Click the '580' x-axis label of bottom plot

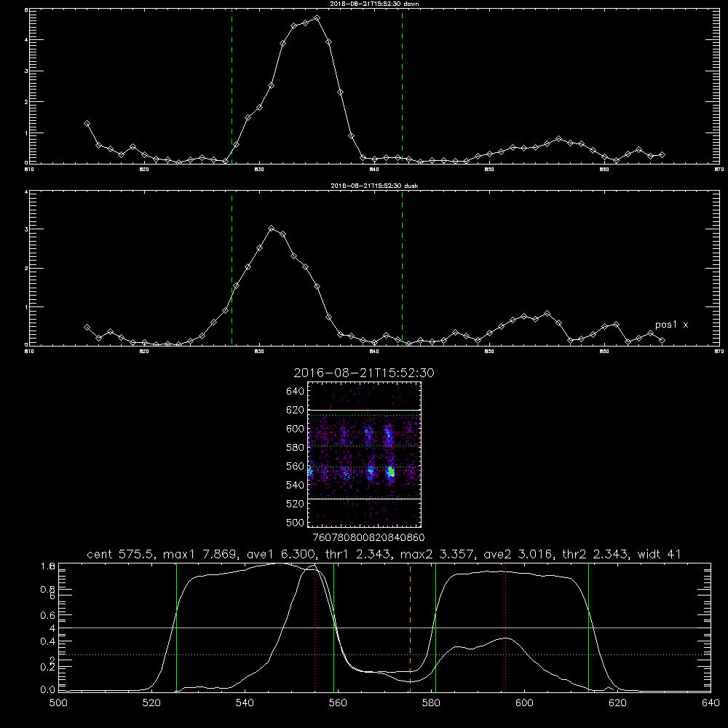click(431, 703)
